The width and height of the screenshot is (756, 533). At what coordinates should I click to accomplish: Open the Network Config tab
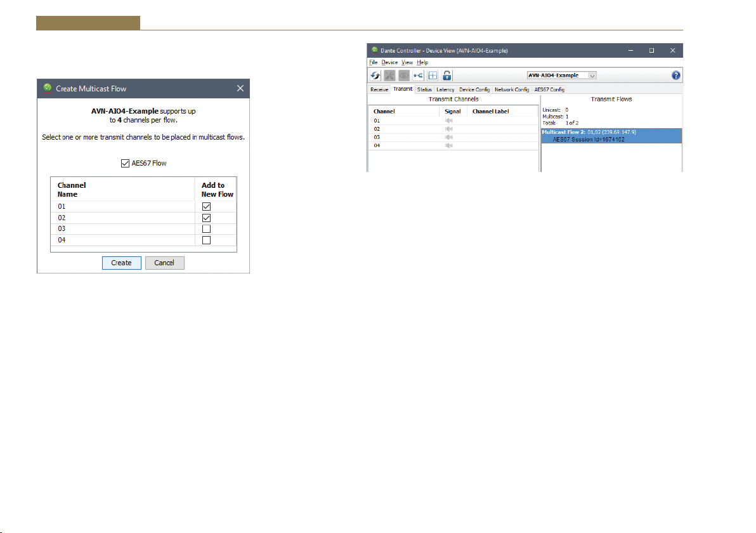coord(512,89)
